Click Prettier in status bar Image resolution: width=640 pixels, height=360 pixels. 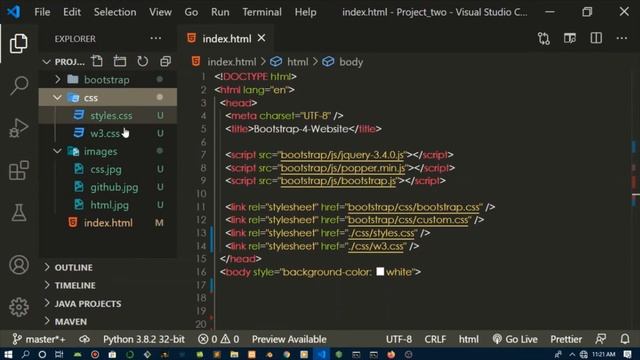tap(566, 339)
